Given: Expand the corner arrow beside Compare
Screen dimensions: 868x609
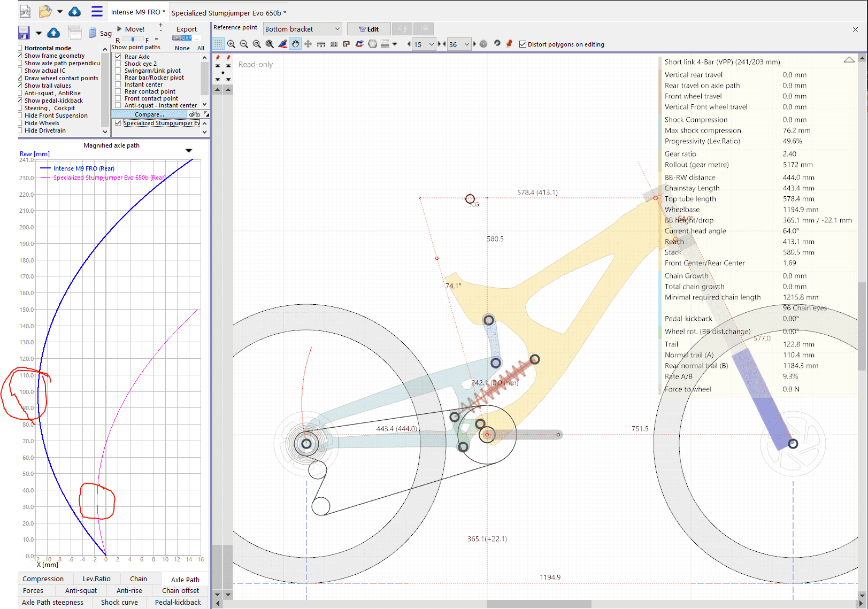Looking at the screenshot, I should [206, 114].
